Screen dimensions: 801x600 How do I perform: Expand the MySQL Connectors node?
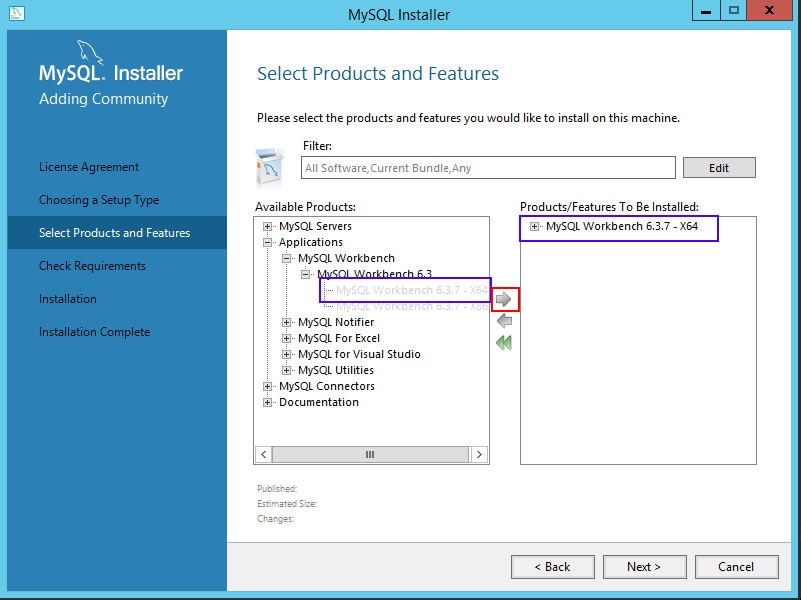pos(267,387)
